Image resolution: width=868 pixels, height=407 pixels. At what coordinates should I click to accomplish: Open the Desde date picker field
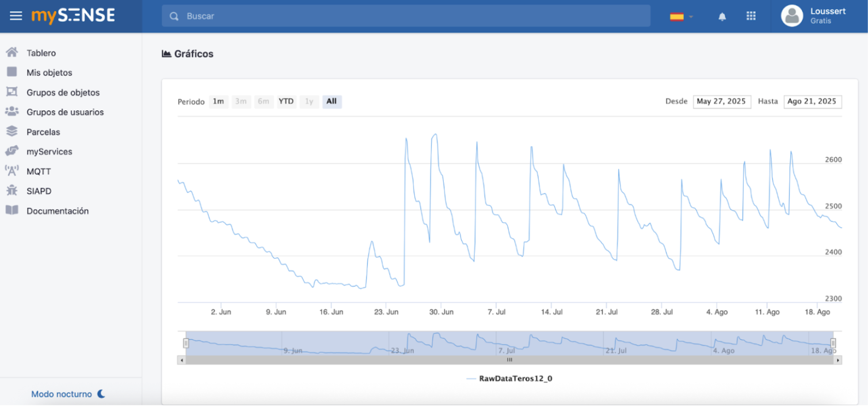click(721, 102)
